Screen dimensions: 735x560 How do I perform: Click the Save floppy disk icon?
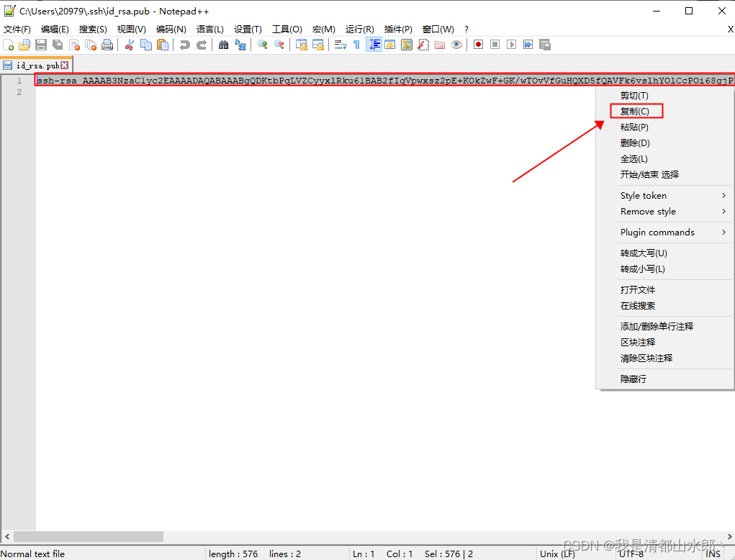pyautogui.click(x=41, y=45)
